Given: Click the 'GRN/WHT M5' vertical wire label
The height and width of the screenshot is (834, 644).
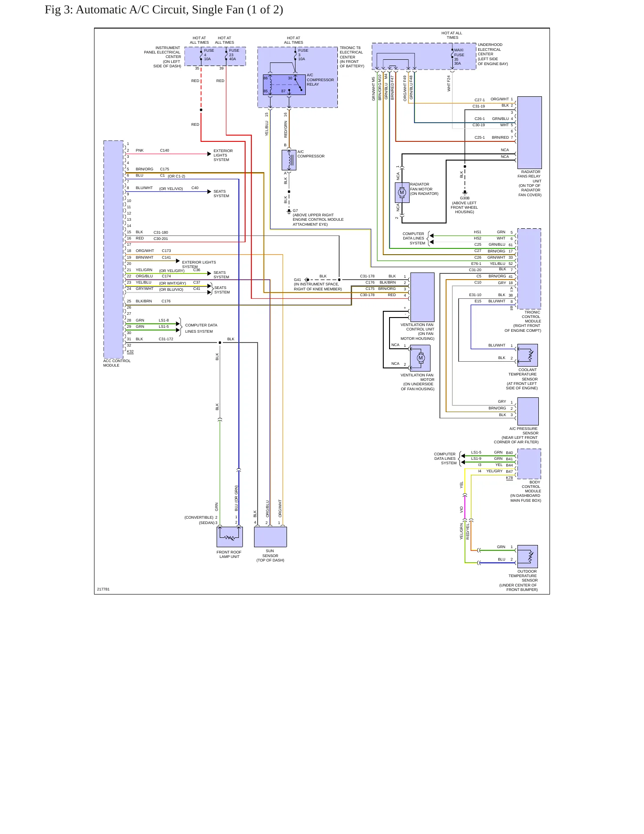Looking at the screenshot, I should 373,88.
